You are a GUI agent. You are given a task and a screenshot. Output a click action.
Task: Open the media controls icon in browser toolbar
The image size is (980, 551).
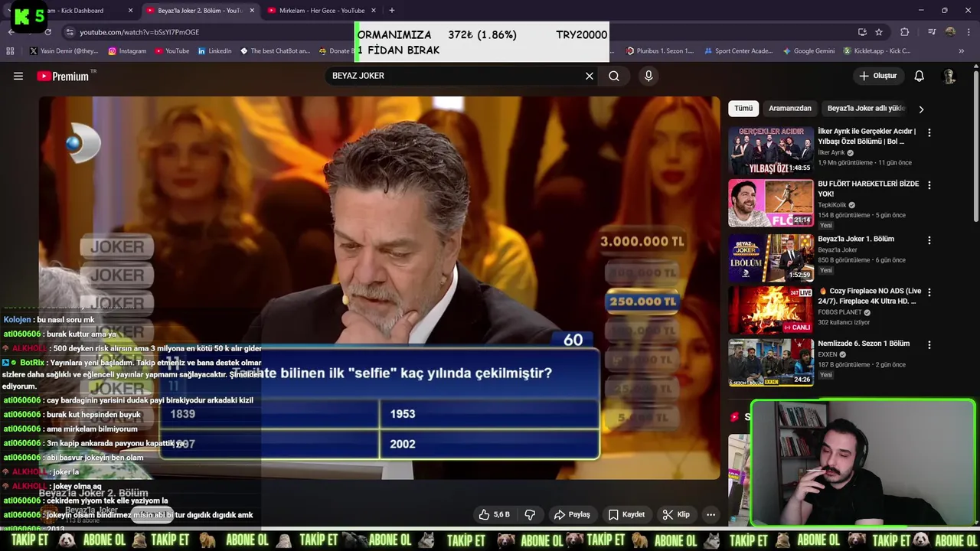(x=932, y=32)
